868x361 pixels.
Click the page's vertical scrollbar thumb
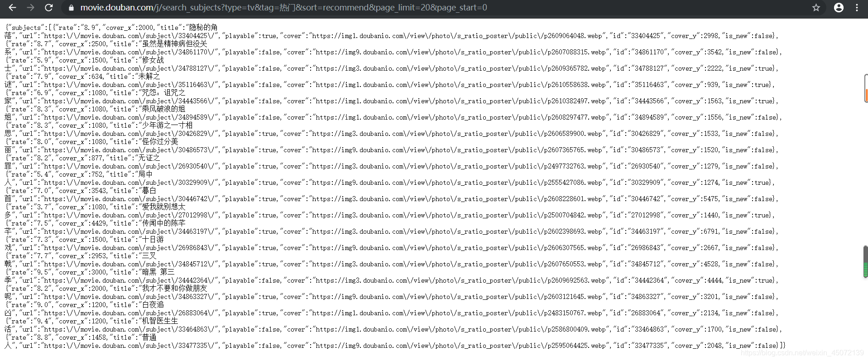[865, 261]
